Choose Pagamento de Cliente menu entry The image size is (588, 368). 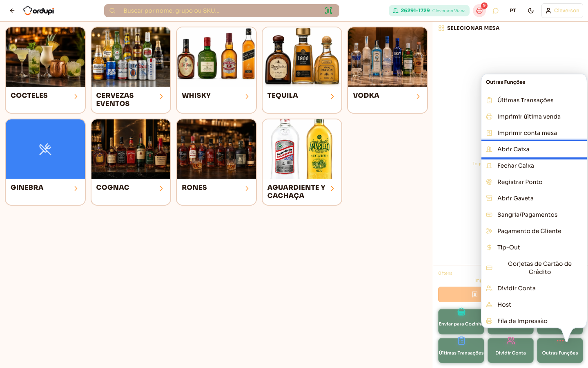[x=534, y=231]
